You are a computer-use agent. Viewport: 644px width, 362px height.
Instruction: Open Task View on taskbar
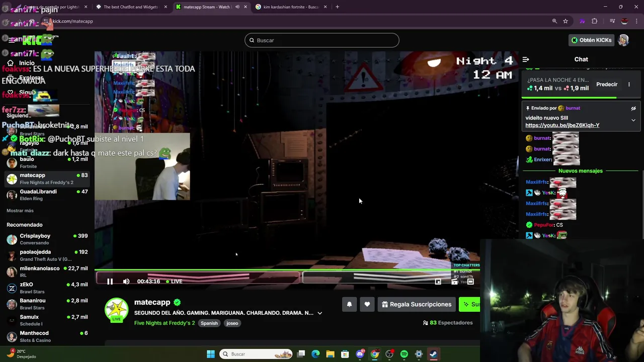click(301, 354)
